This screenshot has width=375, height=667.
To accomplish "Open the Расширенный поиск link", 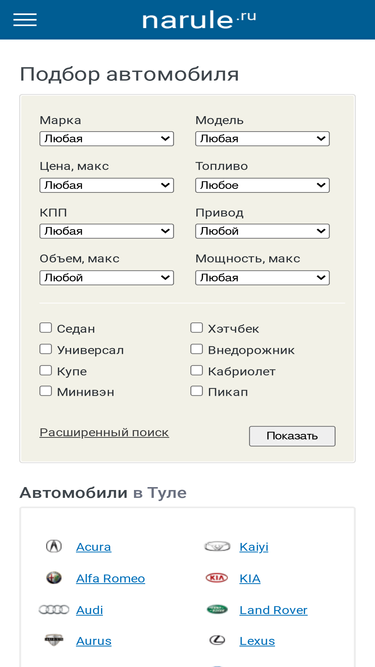I will click(104, 433).
